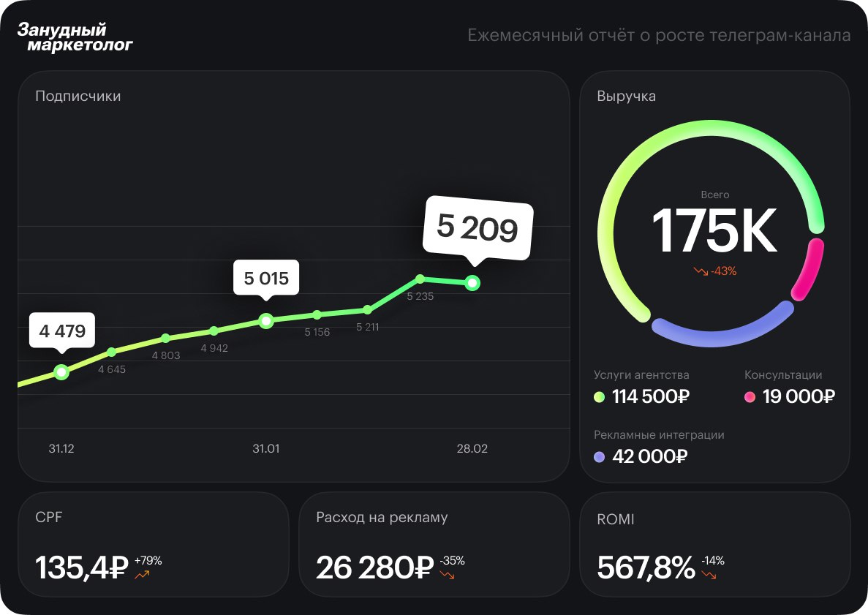Viewport: 868px width, 615px height.
Task: Click the 31.12 date label on chart
Action: coord(61,449)
